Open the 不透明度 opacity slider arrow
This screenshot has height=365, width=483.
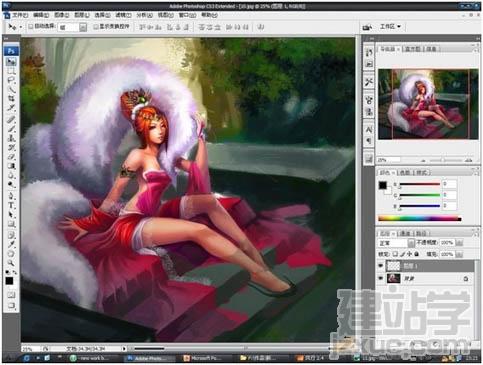[x=459, y=243]
